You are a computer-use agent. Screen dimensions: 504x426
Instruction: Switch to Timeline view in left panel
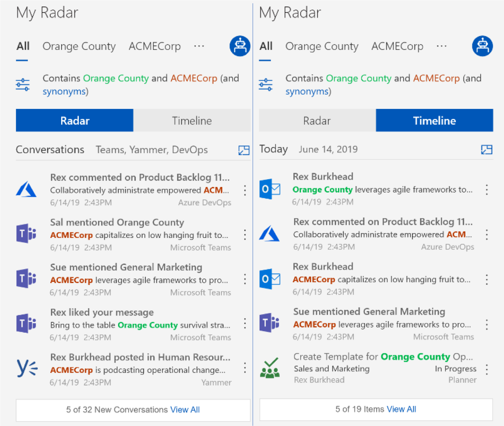tap(192, 121)
